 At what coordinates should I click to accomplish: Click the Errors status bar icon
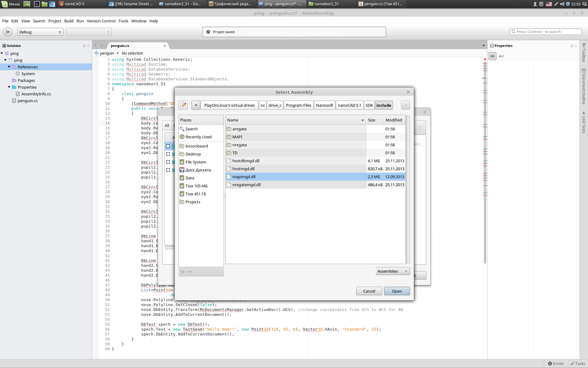(x=556, y=363)
